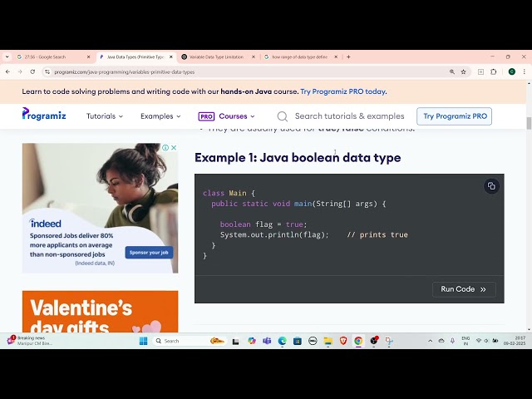The width and height of the screenshot is (532, 399).
Task: Expand the Courses dropdown
Action: point(227,116)
